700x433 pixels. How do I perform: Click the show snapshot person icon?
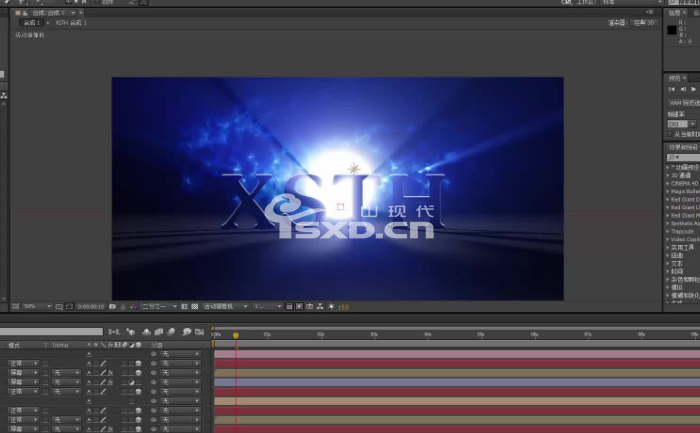(123, 307)
